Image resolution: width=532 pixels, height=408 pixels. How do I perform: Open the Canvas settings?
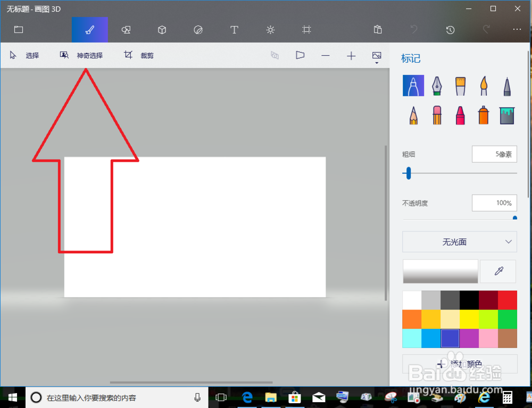[x=306, y=30]
